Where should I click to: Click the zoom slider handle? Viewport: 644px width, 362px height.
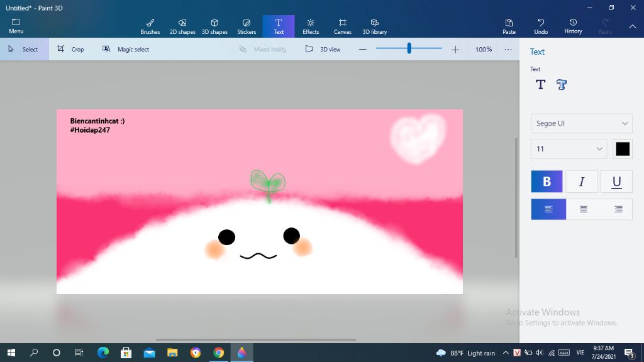coord(409,48)
